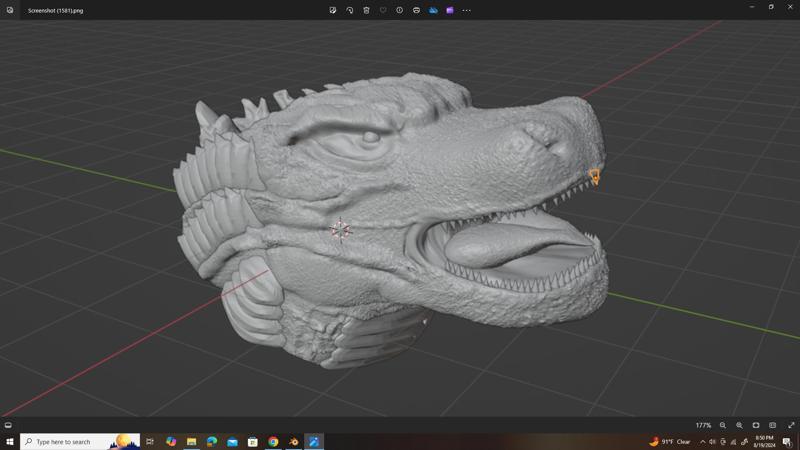
Task: Open File Explorer from the taskbar
Action: point(191,442)
